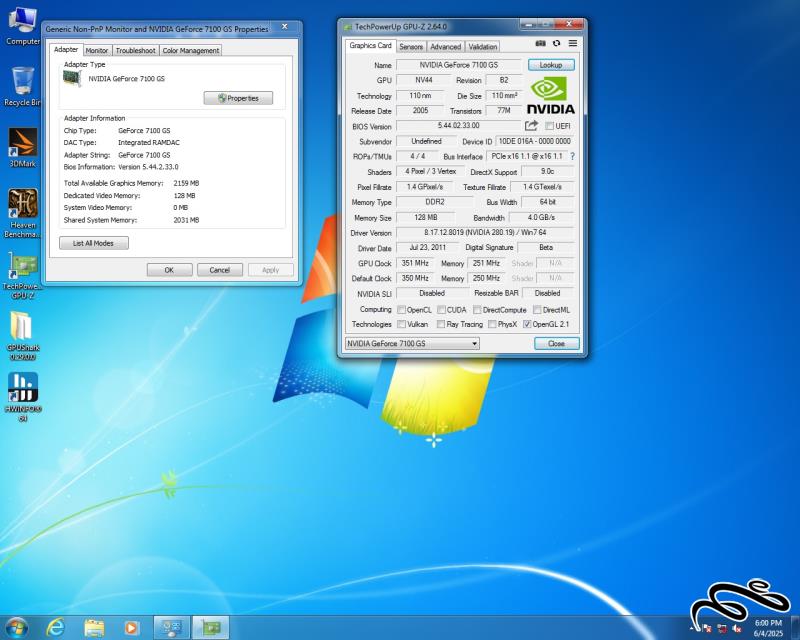800x640 pixels.
Task: Toggle the DirectCompute checkbox
Action: coord(477,310)
